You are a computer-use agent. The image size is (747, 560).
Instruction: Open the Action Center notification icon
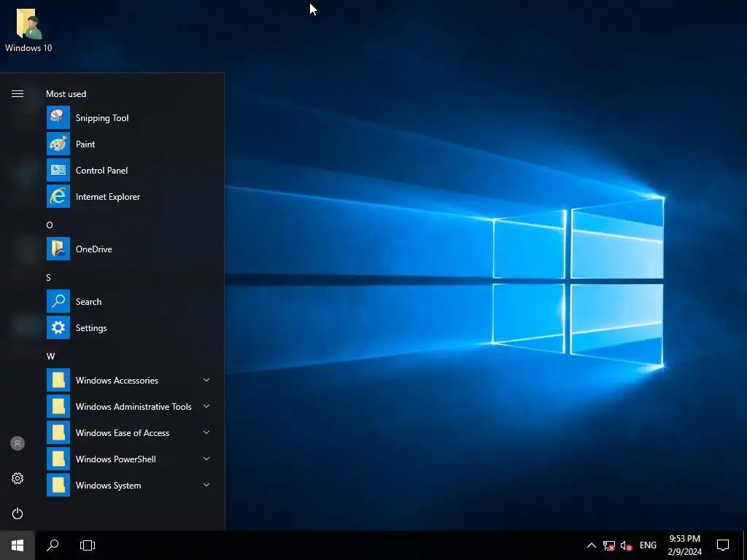(723, 545)
